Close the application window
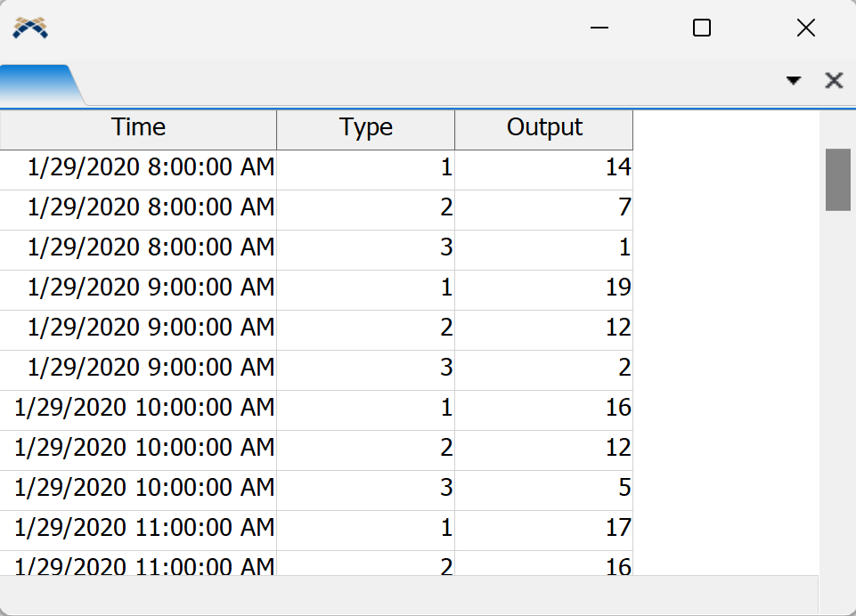Viewport: 856px width, 616px height. [805, 28]
